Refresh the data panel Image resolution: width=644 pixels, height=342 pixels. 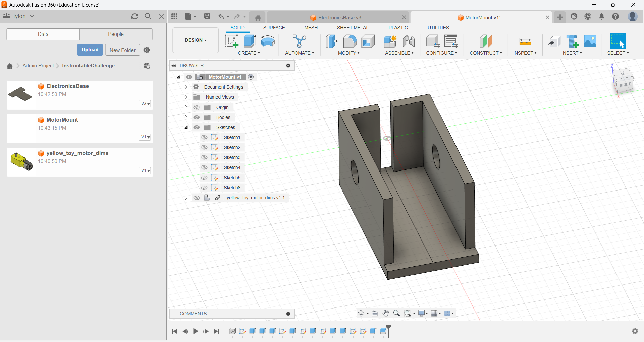click(135, 16)
